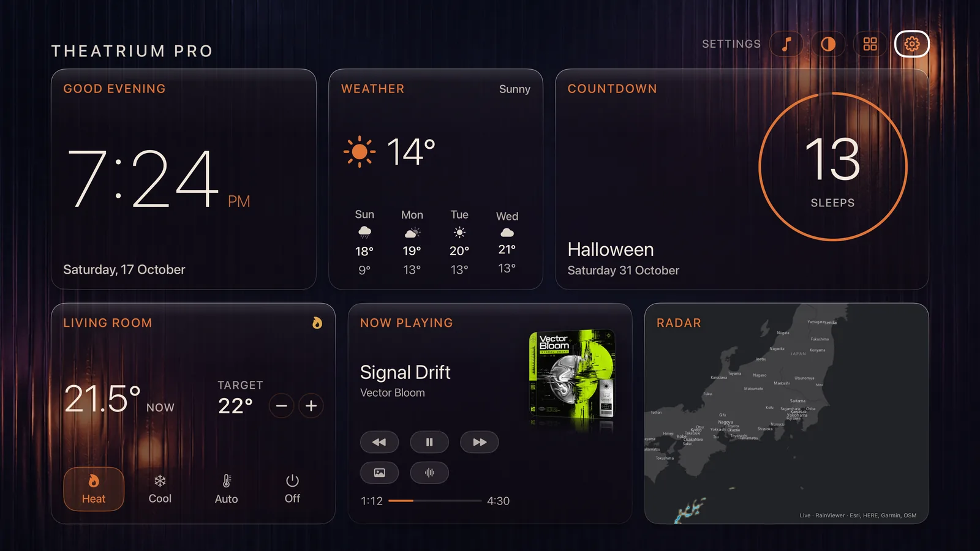Click the Sunny condition label

[x=514, y=89]
